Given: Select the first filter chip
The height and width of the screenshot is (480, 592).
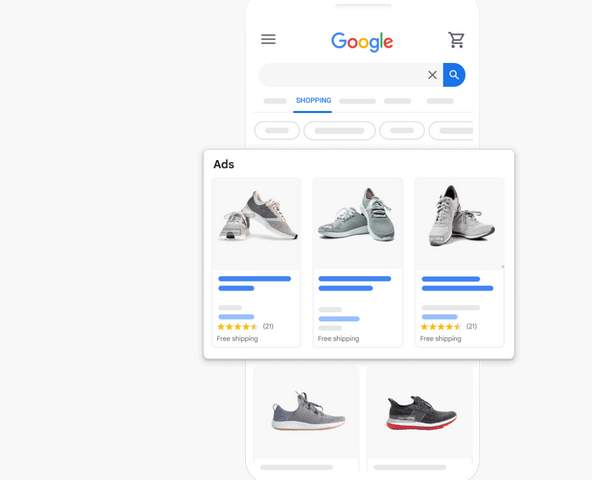Looking at the screenshot, I should [x=277, y=131].
